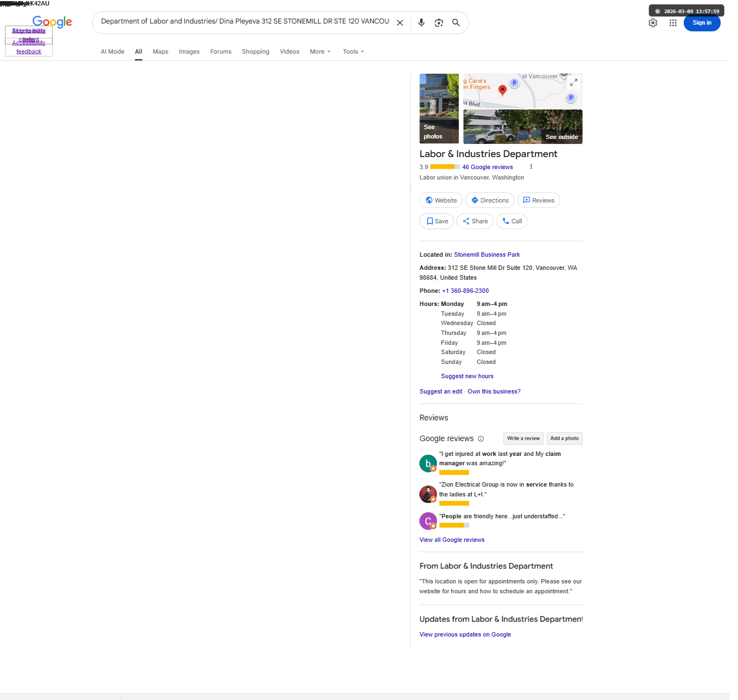Click Write a review
The height and width of the screenshot is (700, 738).
[523, 438]
